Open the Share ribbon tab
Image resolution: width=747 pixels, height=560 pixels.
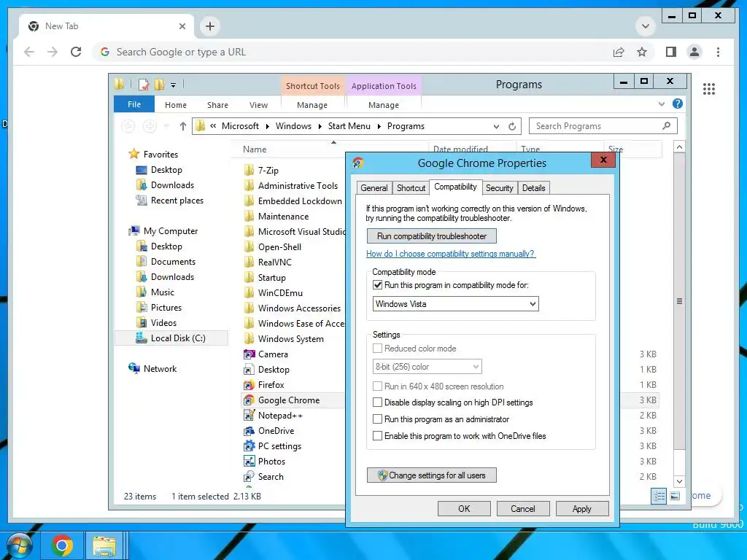[217, 105]
